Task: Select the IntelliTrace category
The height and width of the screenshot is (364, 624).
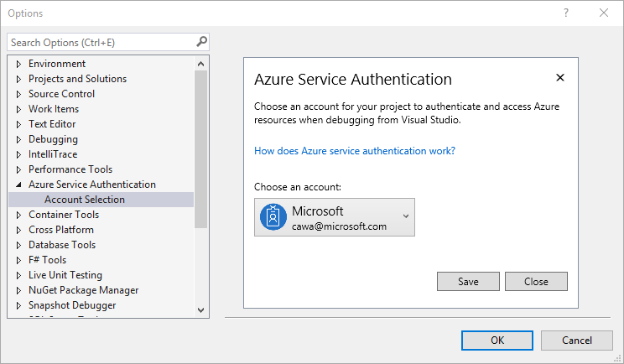Action: coord(53,154)
